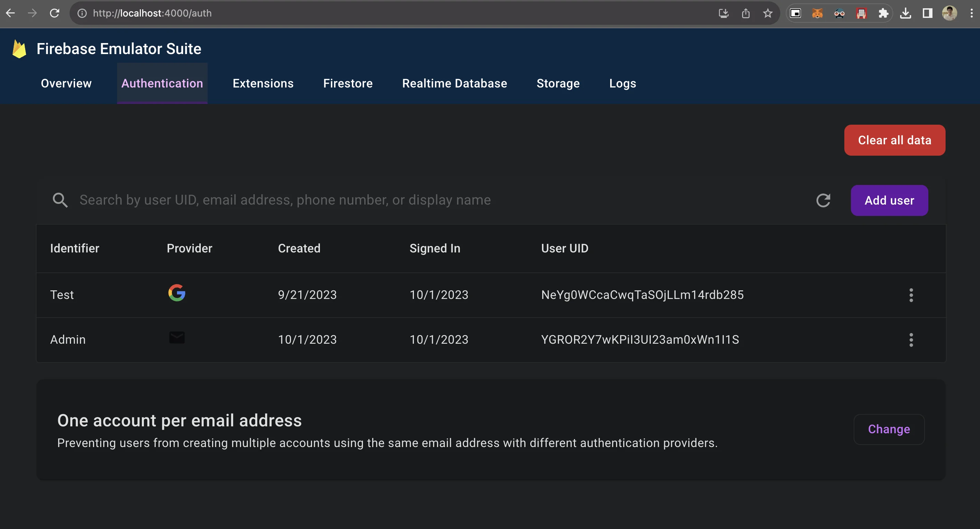
Task: Refresh the user list
Action: point(823,200)
